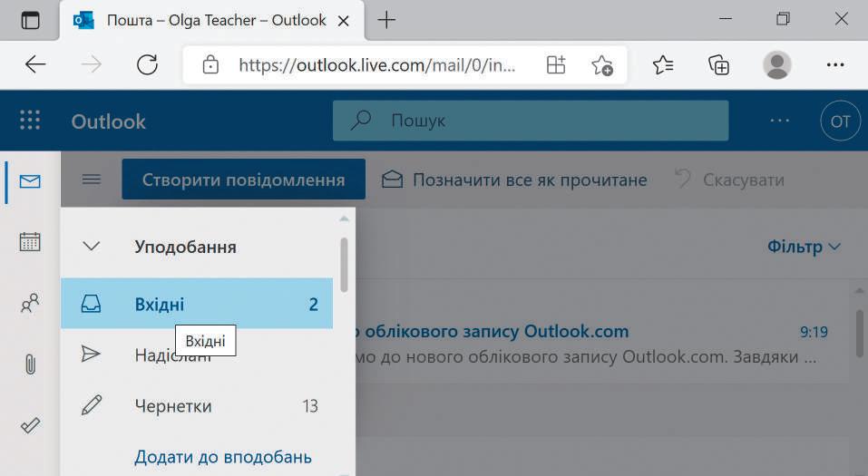This screenshot has width=868, height=476.
Task: Open the People contacts icon
Action: (x=30, y=303)
